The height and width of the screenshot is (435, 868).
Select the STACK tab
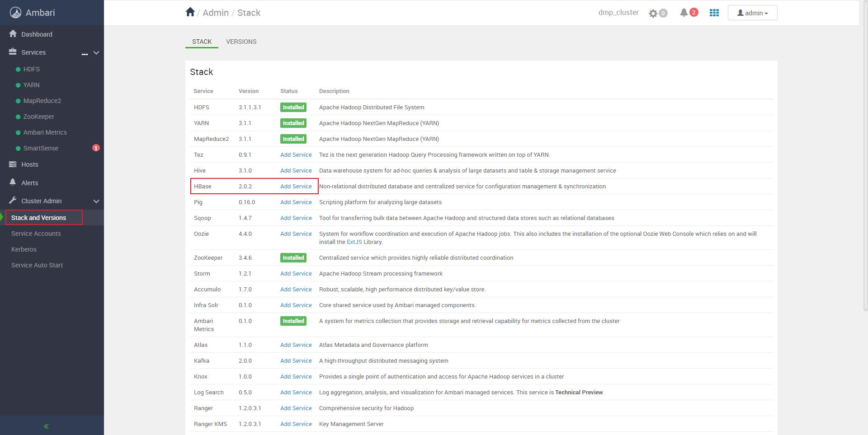202,42
